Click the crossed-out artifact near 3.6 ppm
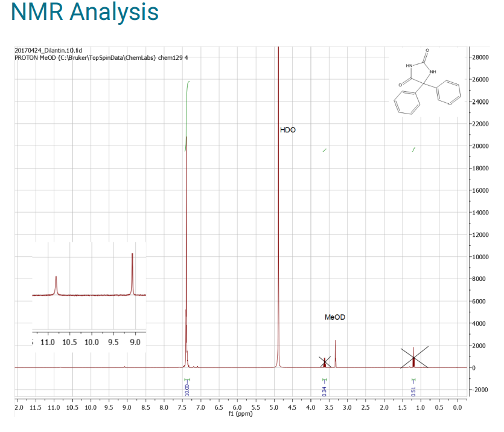Viewport: 504px width, 432px height. pyautogui.click(x=325, y=361)
